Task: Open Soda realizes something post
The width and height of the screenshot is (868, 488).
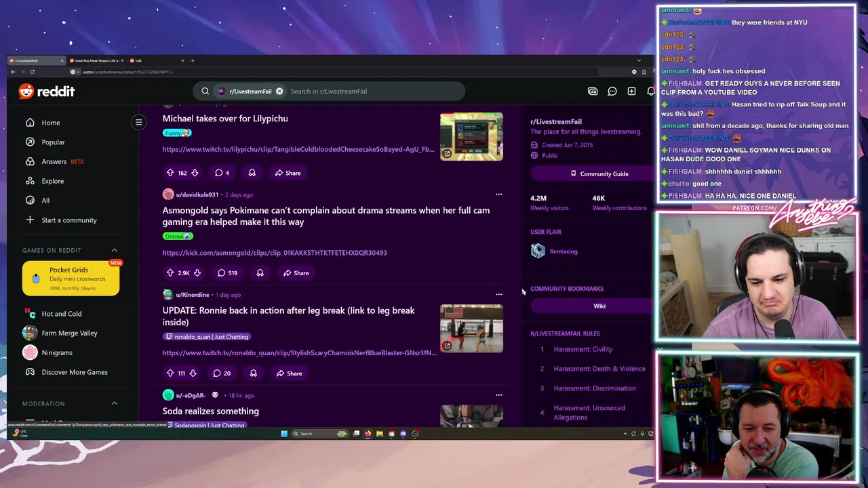Action: (x=210, y=411)
